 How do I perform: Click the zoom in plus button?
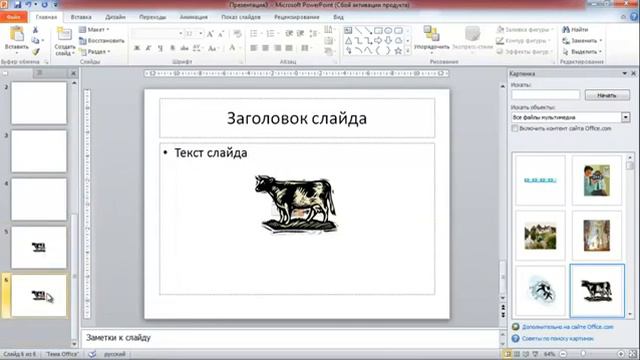pyautogui.click(x=621, y=354)
